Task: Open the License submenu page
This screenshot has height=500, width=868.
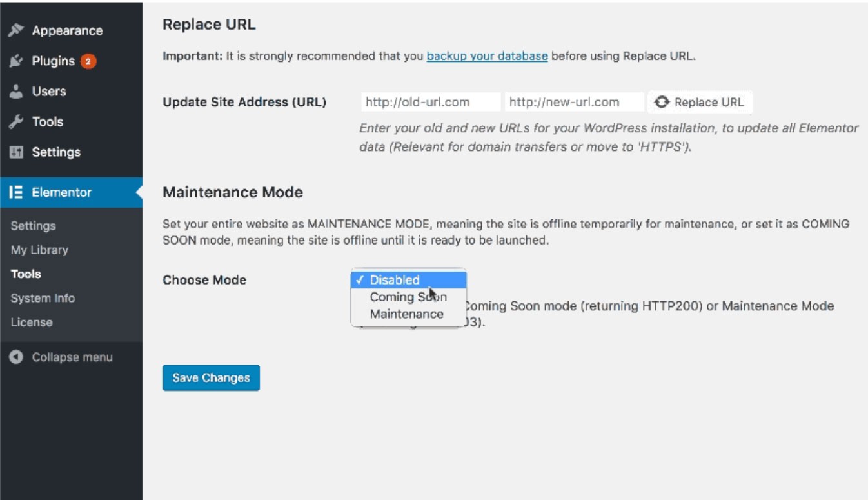Action: click(x=32, y=322)
